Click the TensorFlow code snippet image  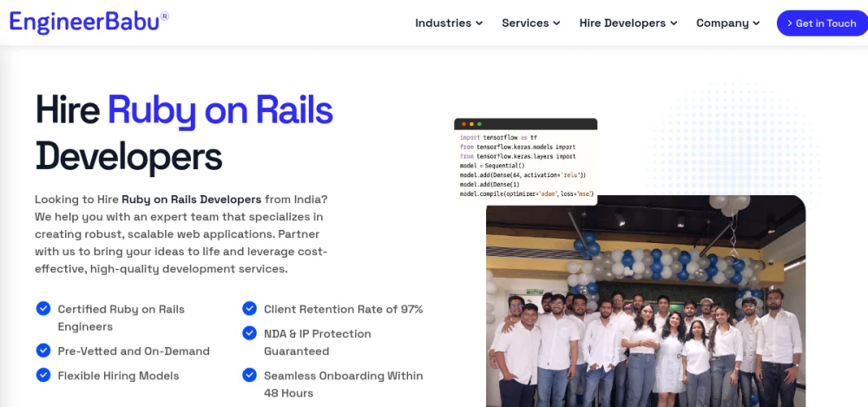coord(525,161)
